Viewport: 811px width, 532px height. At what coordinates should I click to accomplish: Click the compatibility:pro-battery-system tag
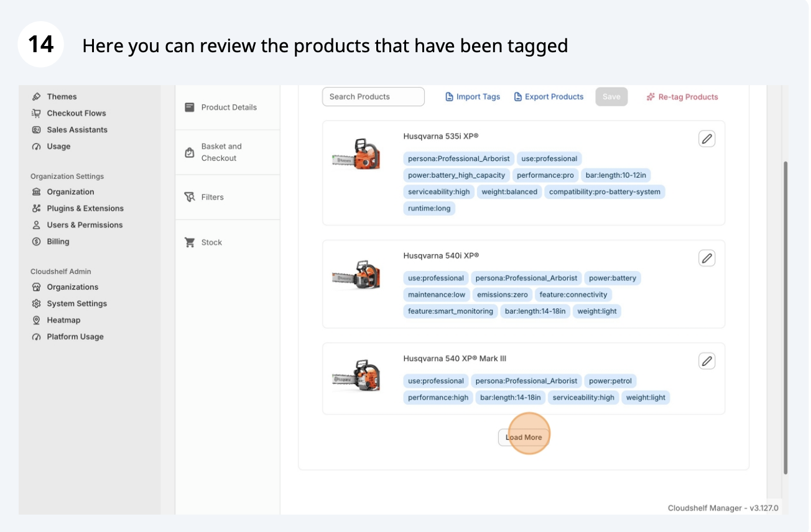tap(605, 192)
